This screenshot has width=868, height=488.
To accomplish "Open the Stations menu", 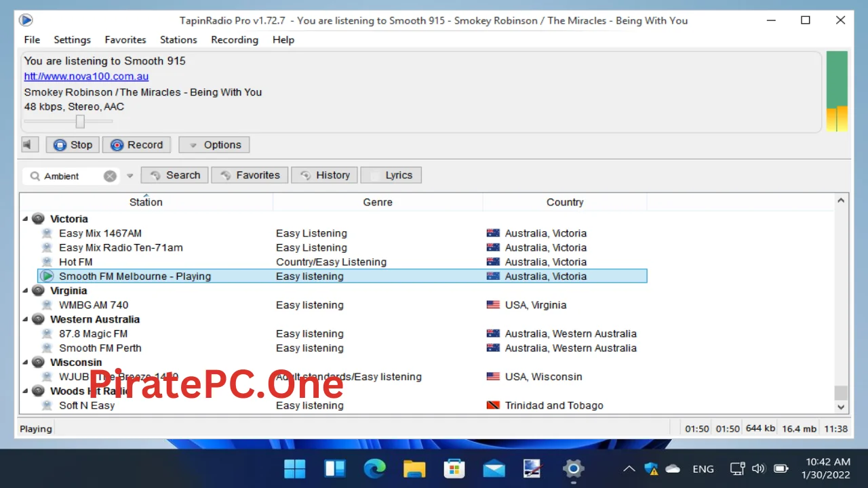I will 178,40.
